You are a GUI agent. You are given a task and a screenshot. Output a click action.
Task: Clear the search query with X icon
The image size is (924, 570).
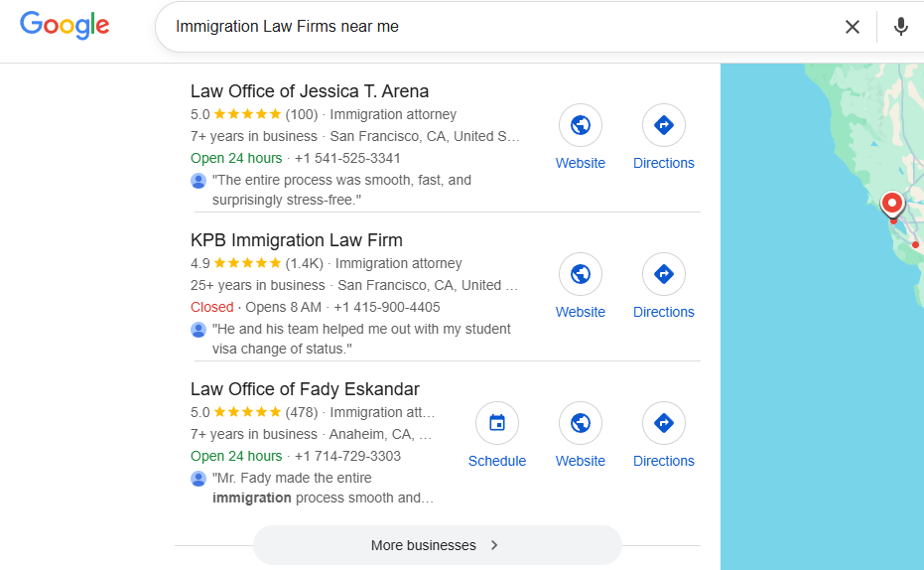click(x=853, y=27)
